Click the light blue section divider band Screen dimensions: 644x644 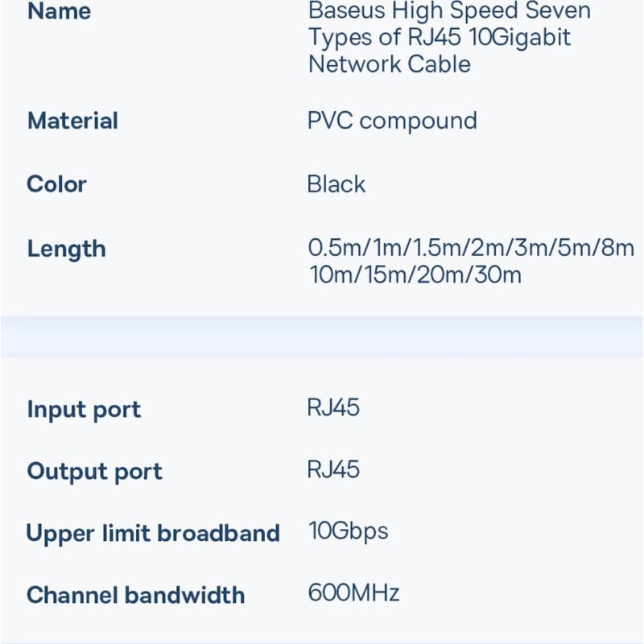[x=322, y=337]
